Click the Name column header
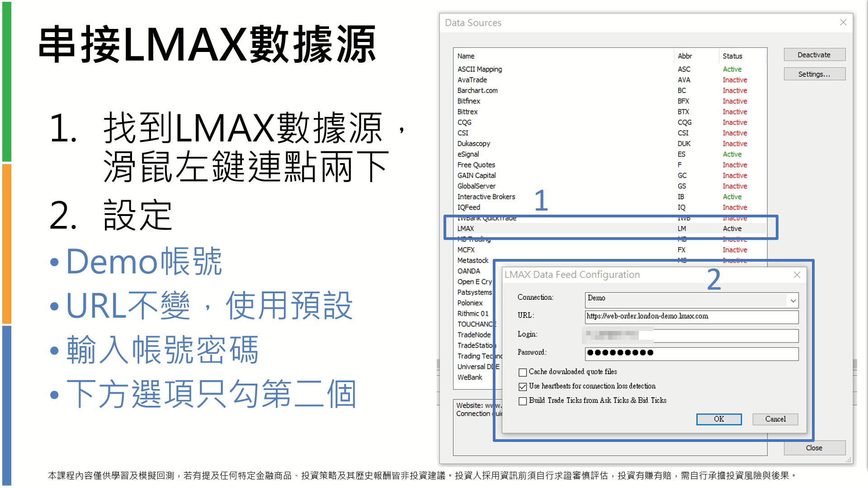This screenshot has height=488, width=868. click(x=466, y=56)
